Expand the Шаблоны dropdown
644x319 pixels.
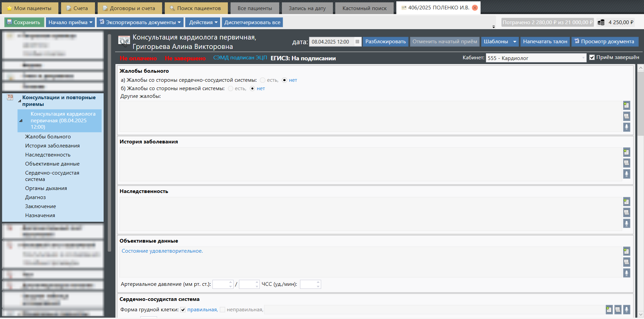click(514, 42)
